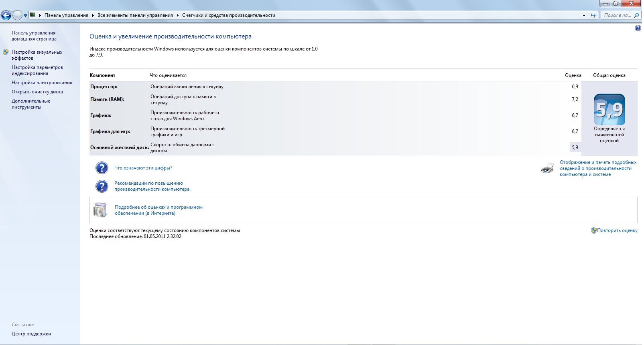The height and width of the screenshot is (345, 644).
Task: Expand arrow after 'Панель управления' breadcrumb
Action: pos(93,15)
